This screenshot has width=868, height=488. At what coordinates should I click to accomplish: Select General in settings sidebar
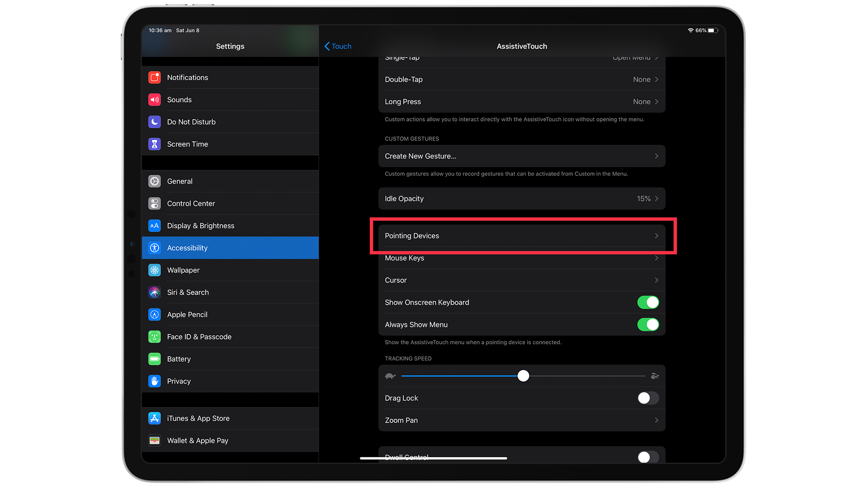230,181
